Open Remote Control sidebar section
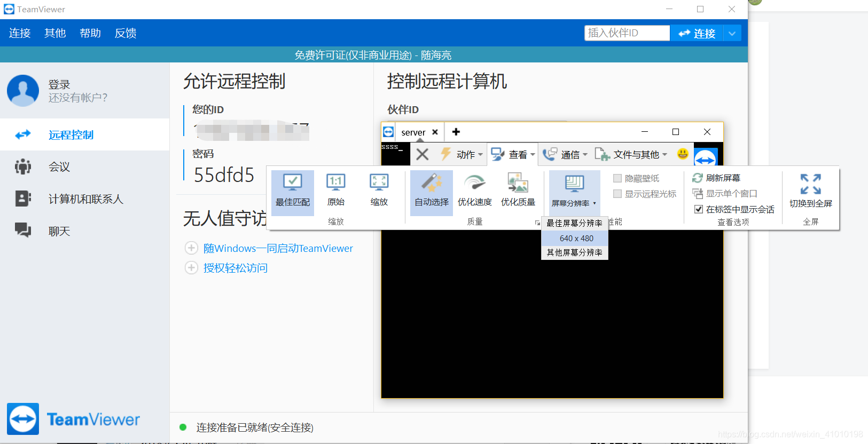 click(x=85, y=134)
